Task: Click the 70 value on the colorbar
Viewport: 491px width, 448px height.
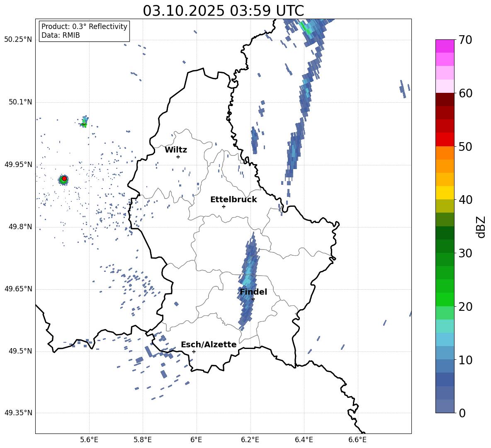Action: 465,40
